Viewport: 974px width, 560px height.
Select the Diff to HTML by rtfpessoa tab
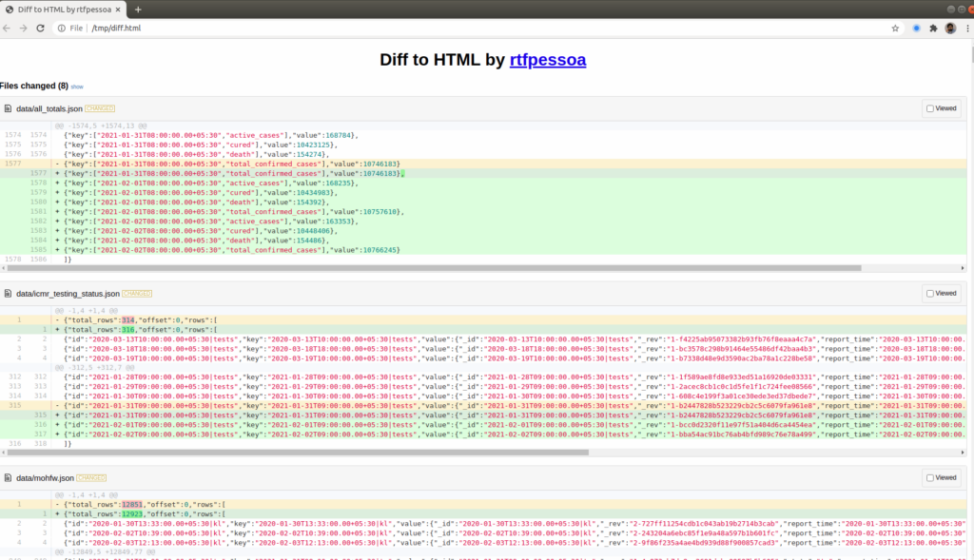click(64, 10)
